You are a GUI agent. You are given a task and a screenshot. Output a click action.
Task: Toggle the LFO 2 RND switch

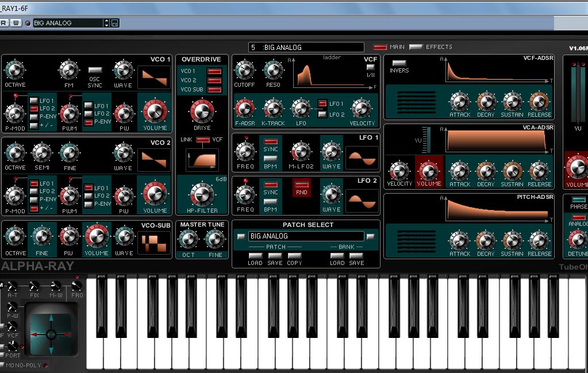302,184
